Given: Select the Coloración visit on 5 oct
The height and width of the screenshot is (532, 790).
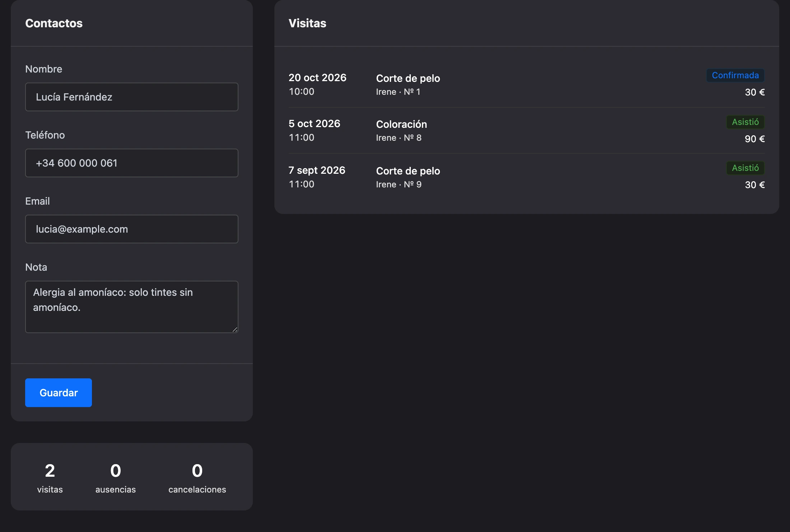Looking at the screenshot, I should click(x=527, y=131).
